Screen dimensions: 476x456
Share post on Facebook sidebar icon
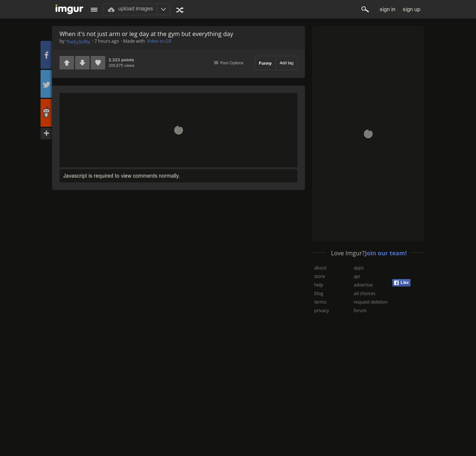(46, 55)
